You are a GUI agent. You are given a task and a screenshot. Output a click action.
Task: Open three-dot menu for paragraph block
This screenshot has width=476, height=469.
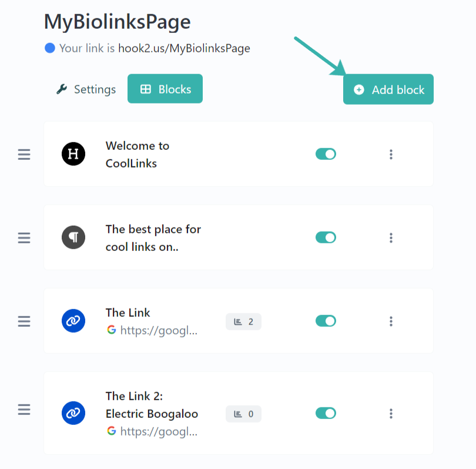[x=391, y=238]
